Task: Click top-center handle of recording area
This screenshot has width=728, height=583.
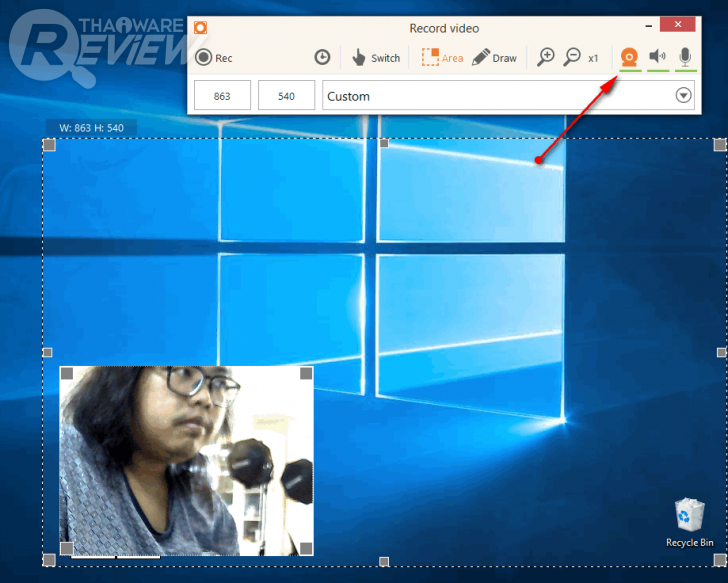Action: tap(384, 143)
